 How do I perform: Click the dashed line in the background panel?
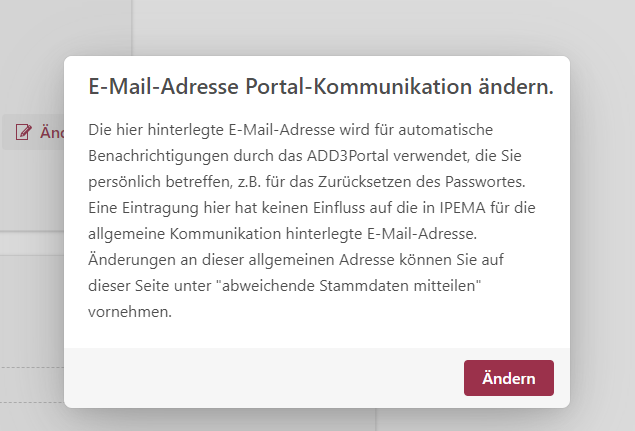30,367
